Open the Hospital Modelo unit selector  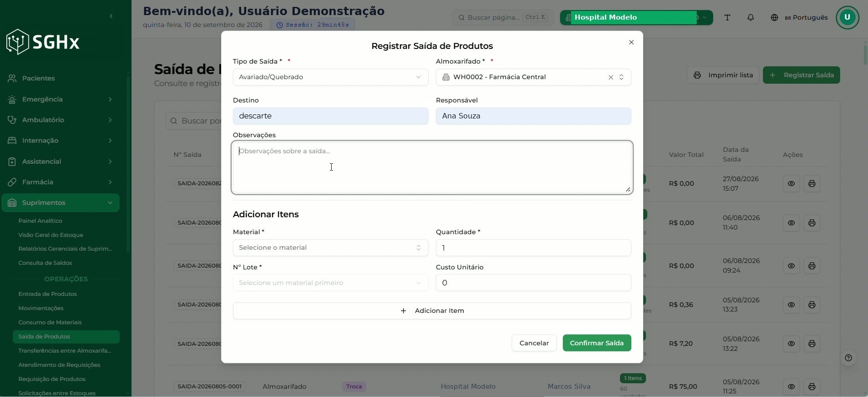click(x=636, y=17)
